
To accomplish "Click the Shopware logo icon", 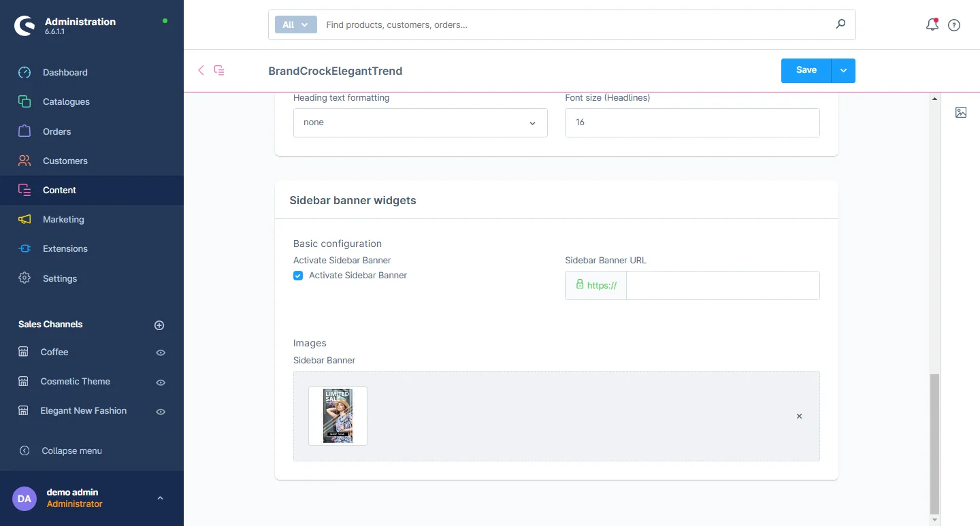I will pyautogui.click(x=25, y=26).
